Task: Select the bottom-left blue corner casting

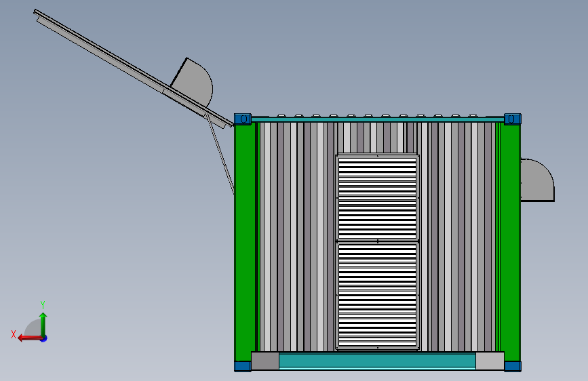Action: 243,366
